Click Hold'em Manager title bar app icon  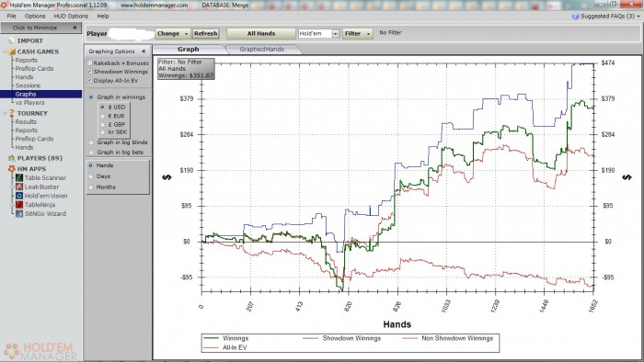click(x=4, y=5)
